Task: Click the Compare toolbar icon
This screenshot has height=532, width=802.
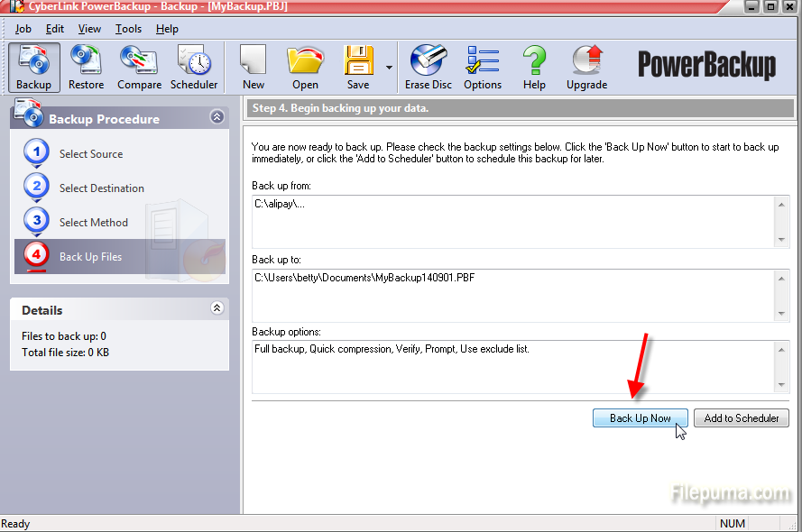Action: click(139, 67)
